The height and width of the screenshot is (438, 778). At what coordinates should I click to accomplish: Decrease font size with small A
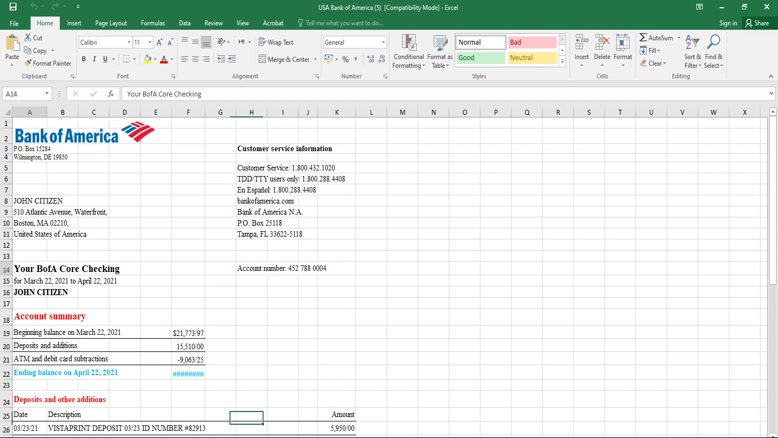pos(170,43)
